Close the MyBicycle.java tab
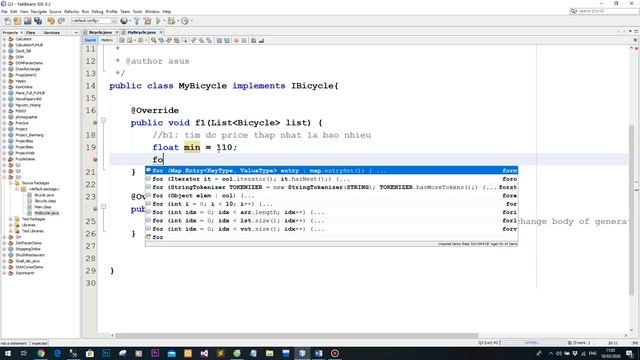 point(161,32)
